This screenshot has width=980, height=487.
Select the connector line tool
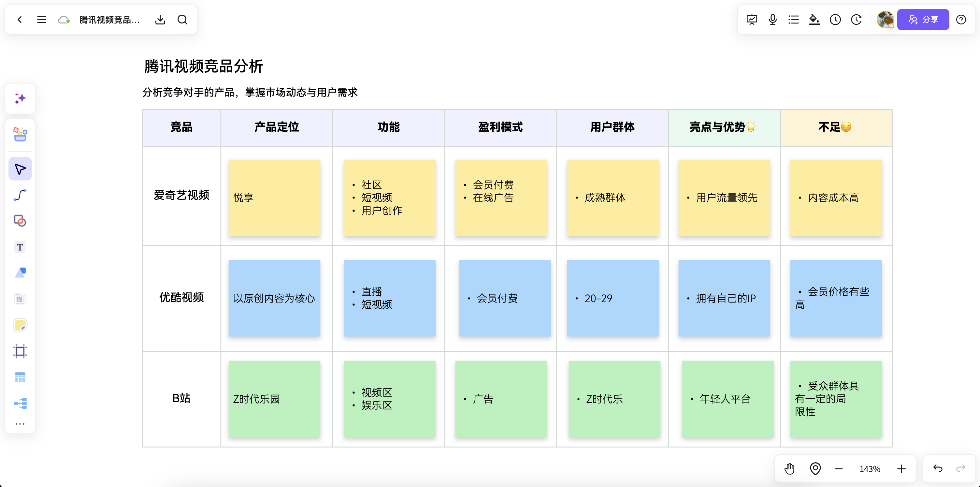pyautogui.click(x=20, y=195)
